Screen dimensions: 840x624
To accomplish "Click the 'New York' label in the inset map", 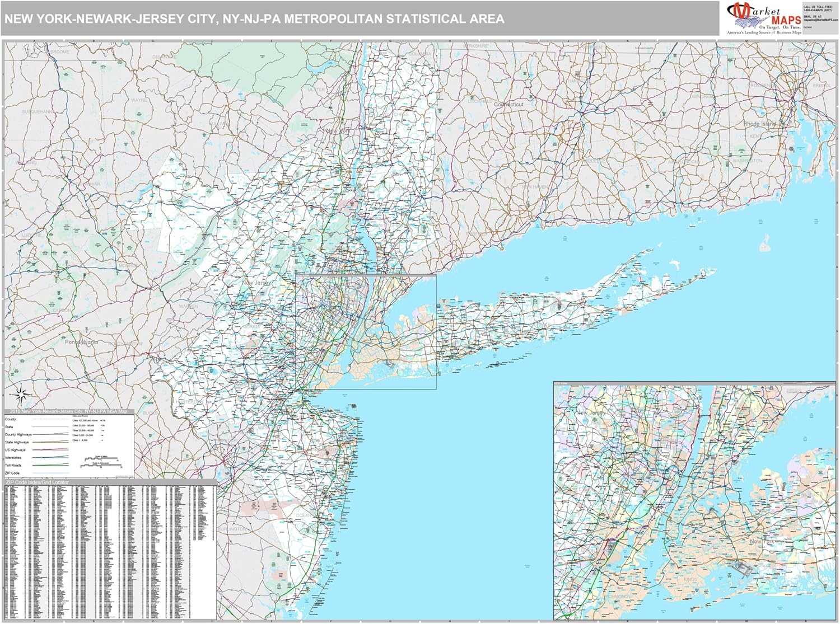I will click(762, 542).
